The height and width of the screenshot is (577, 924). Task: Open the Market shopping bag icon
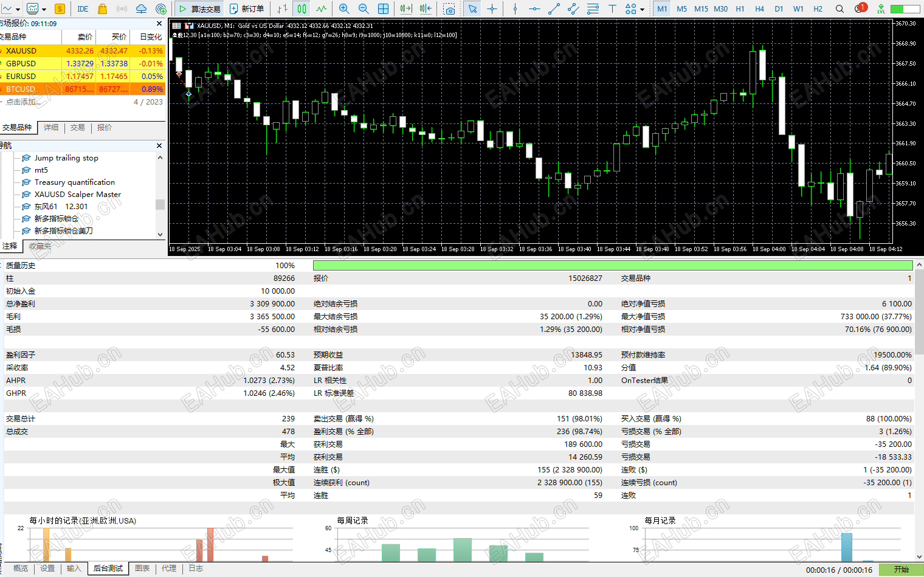tap(102, 9)
